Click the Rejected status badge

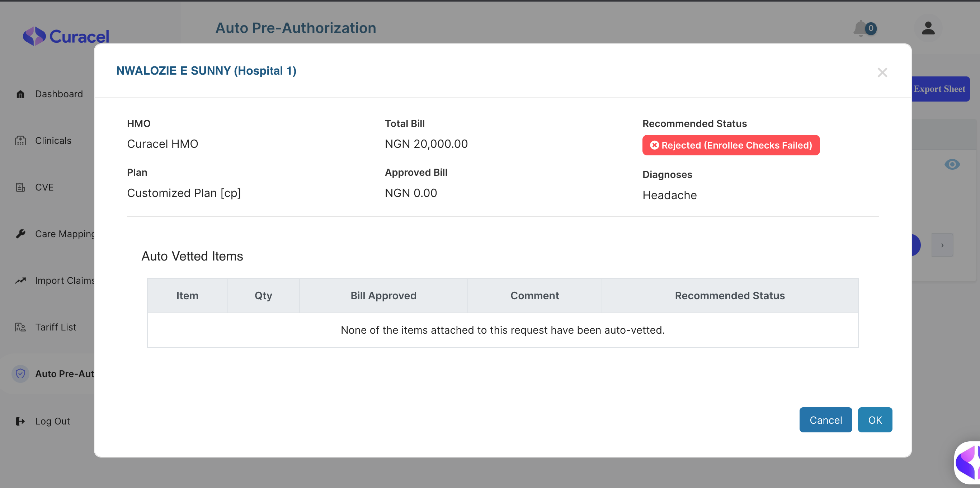(731, 145)
